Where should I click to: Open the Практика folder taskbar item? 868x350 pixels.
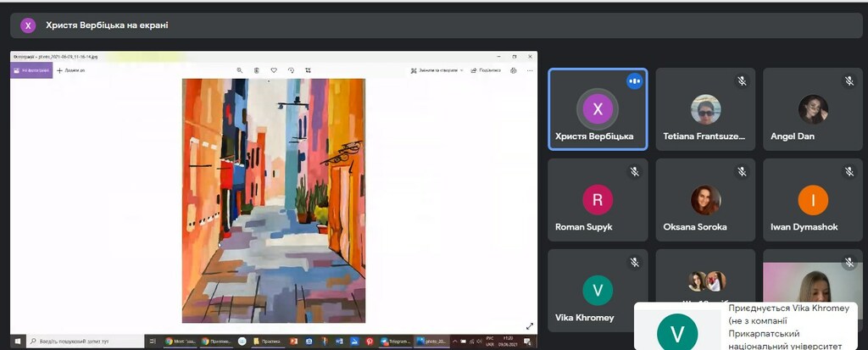(267, 342)
